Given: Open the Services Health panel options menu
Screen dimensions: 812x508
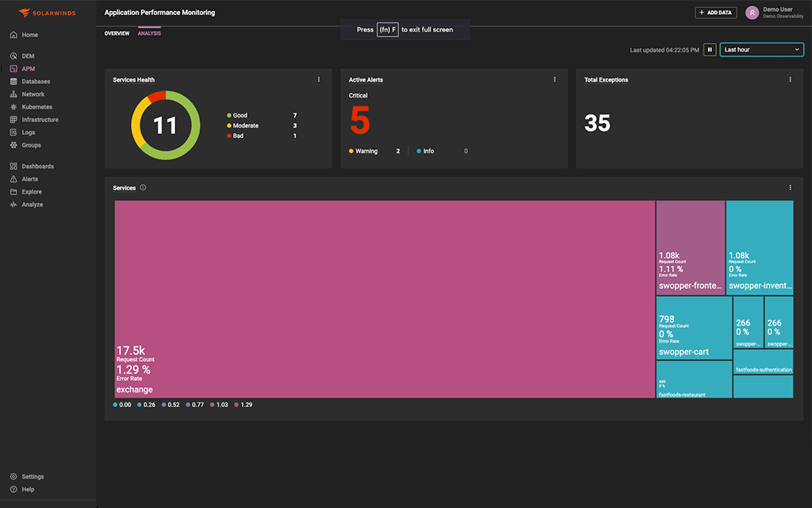Looking at the screenshot, I should point(319,79).
